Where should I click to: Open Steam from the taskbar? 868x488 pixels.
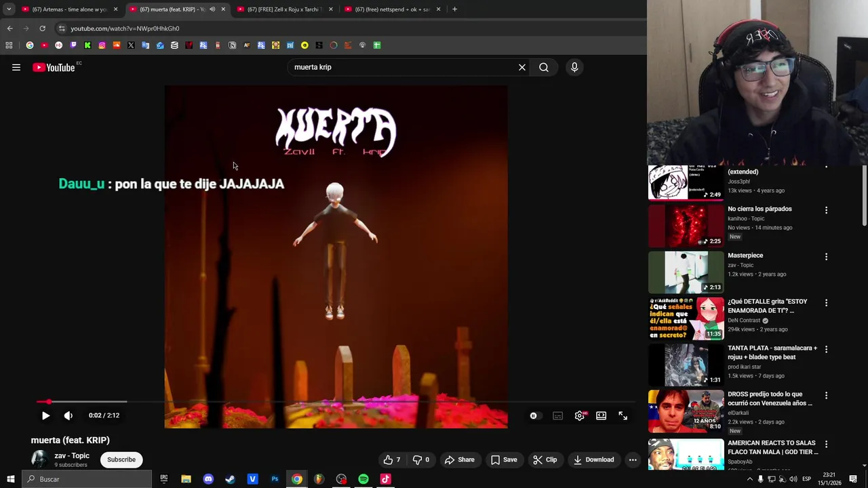(x=231, y=479)
